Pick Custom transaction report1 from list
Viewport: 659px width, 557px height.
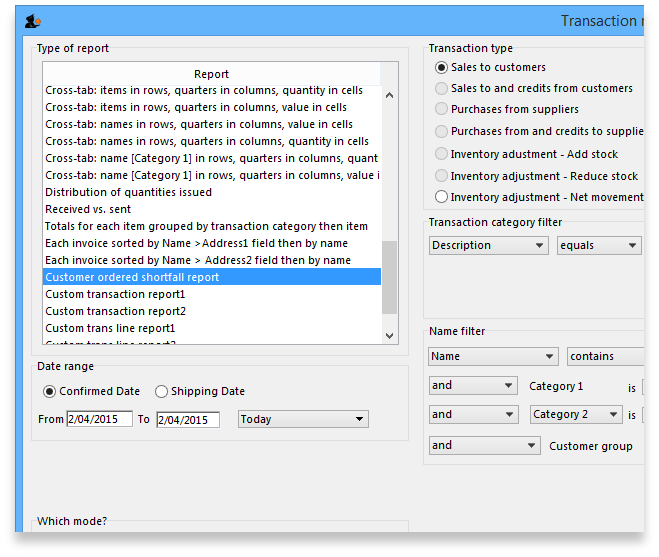[x=115, y=294]
